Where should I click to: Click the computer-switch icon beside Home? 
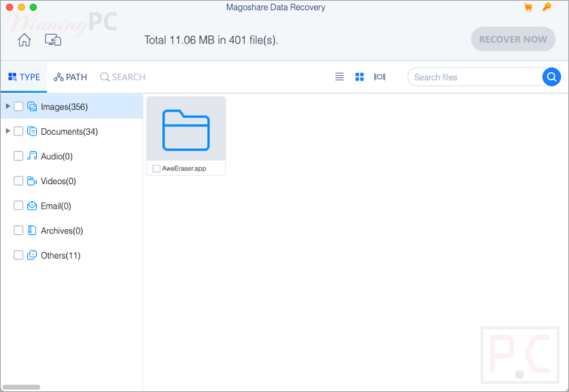53,40
